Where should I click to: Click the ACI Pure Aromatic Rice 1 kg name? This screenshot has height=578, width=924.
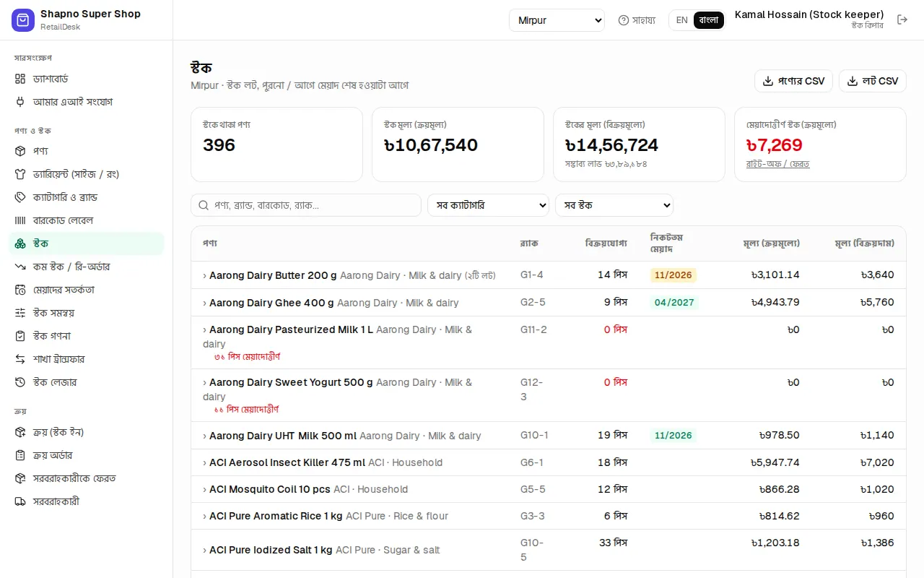[x=276, y=516]
